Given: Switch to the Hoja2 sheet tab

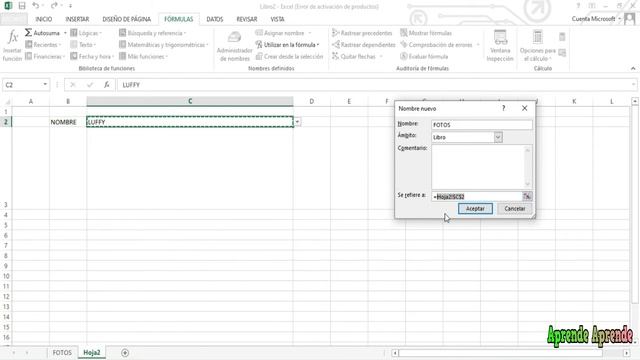Looking at the screenshot, I should (x=92, y=353).
